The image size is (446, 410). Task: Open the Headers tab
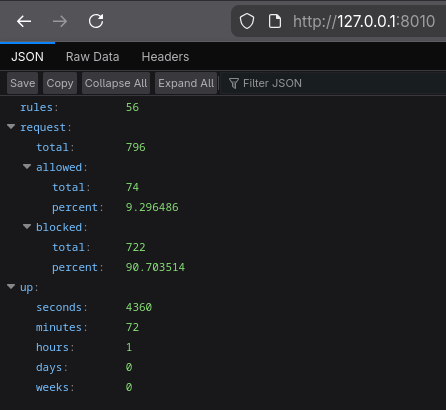(165, 57)
